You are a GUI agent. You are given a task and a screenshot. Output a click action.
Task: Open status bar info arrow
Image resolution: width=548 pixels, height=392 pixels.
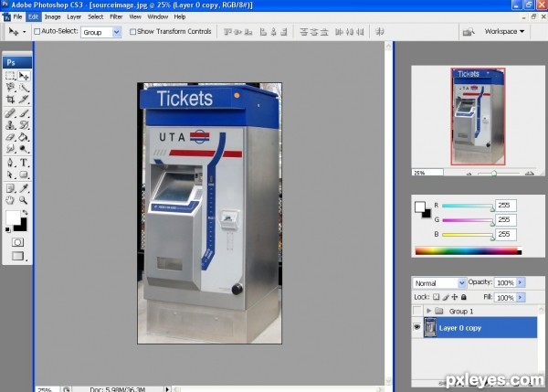[x=167, y=389]
